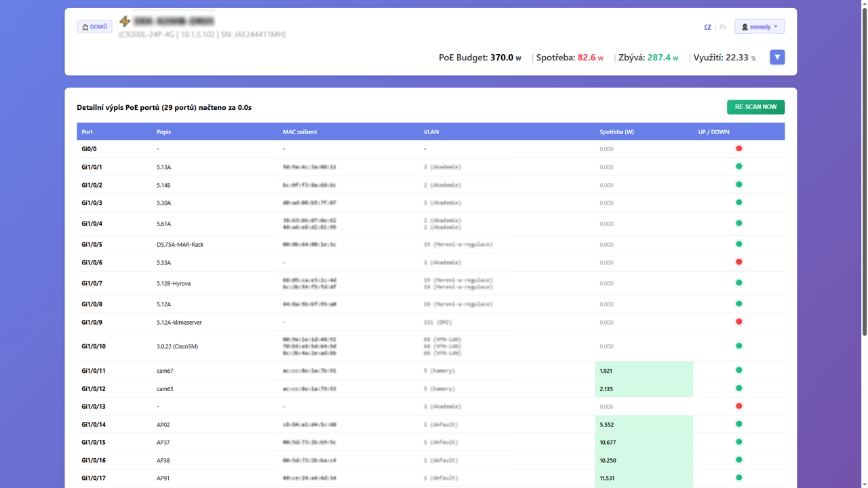868x488 pixels.
Task: Click the DOMŮ home button
Action: click(94, 26)
